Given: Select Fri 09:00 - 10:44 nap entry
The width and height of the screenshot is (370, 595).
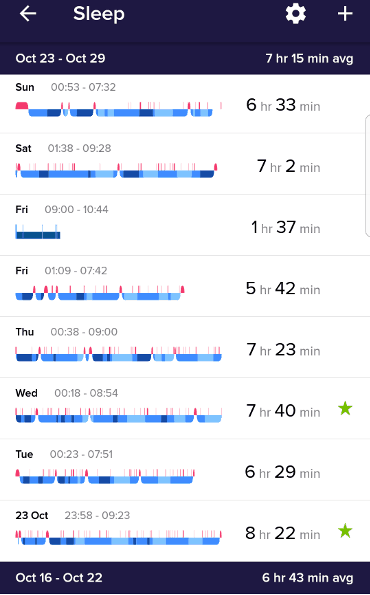Looking at the screenshot, I should [185, 225].
